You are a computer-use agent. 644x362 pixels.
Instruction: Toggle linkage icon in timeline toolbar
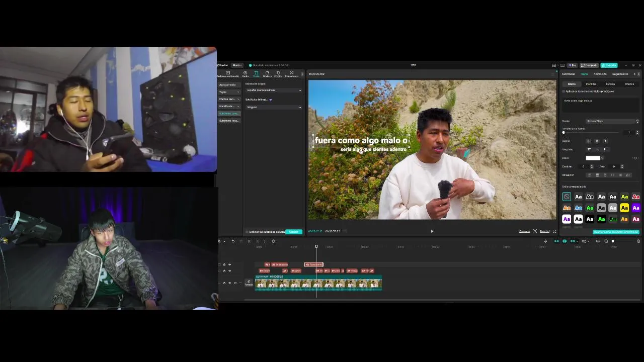tap(573, 241)
